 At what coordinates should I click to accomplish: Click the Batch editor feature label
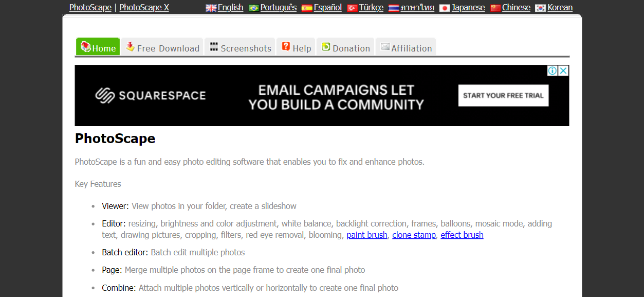(x=125, y=252)
